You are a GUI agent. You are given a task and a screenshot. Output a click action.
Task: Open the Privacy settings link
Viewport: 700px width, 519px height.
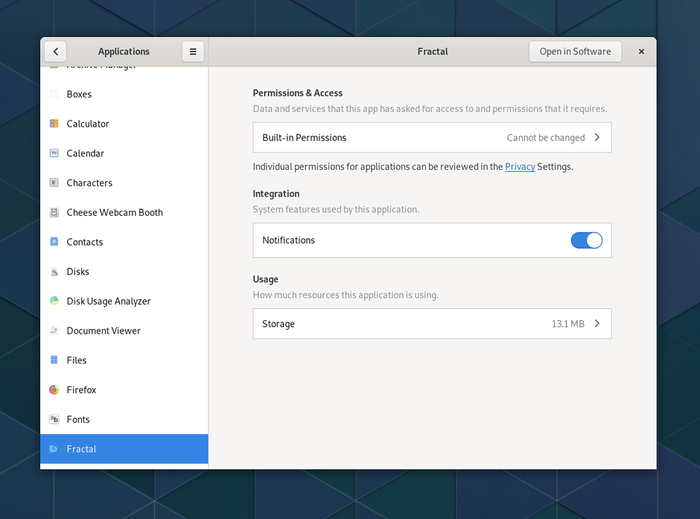coord(519,167)
